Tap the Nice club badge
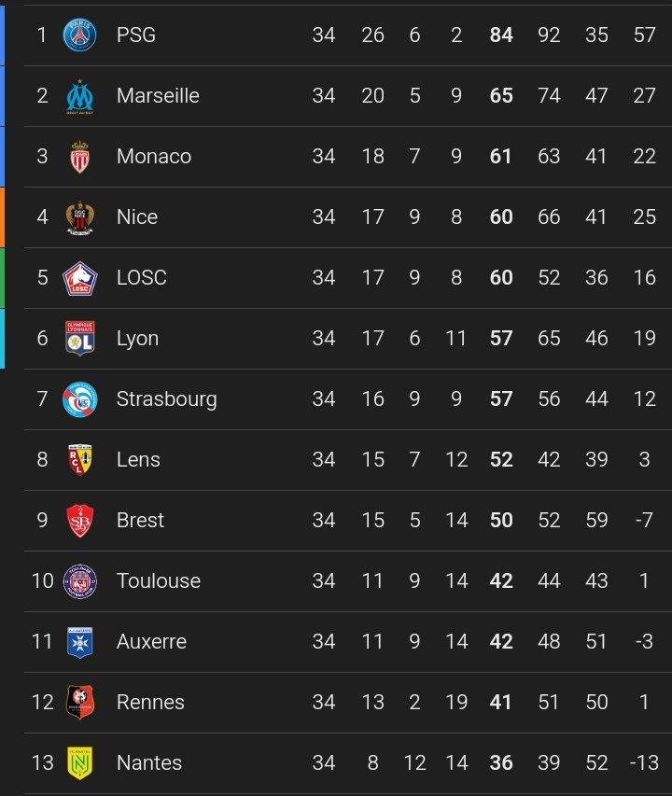Screen dimensions: 672x796 point(79,217)
